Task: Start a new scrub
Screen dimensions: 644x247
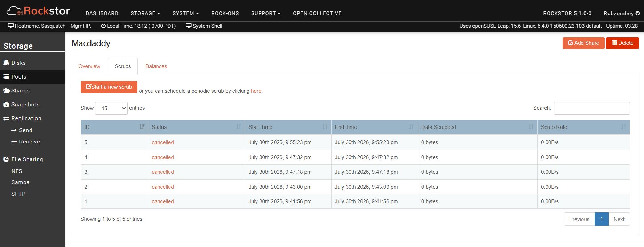Action: (109, 87)
